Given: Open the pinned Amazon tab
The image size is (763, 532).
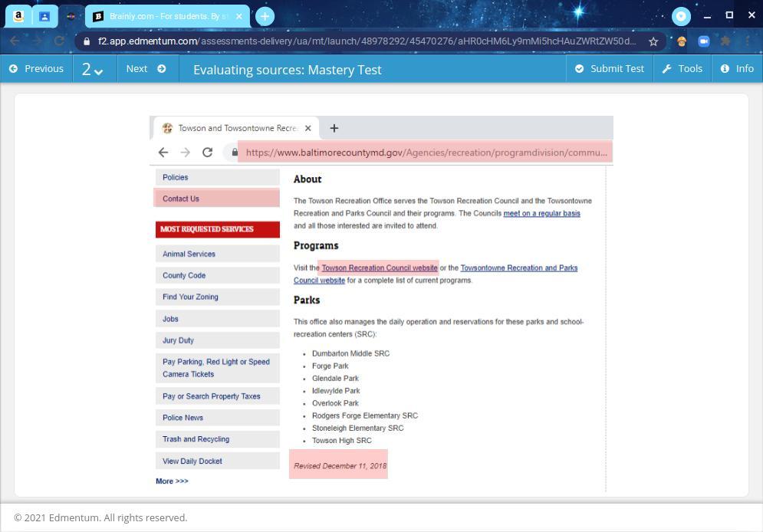Looking at the screenshot, I should 18,16.
